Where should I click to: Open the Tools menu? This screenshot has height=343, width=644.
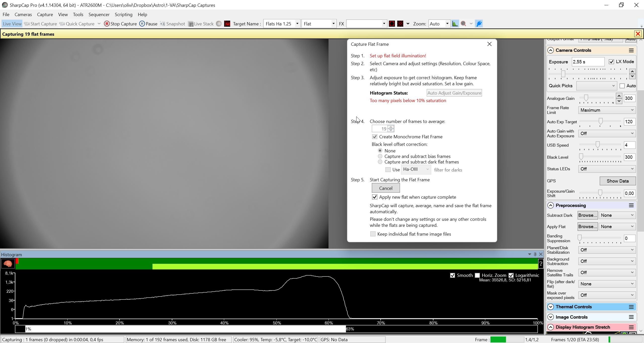coord(78,15)
